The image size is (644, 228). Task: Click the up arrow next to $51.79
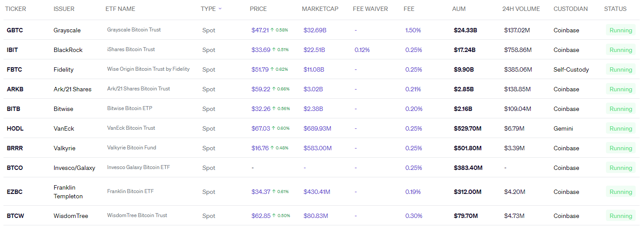click(x=272, y=69)
